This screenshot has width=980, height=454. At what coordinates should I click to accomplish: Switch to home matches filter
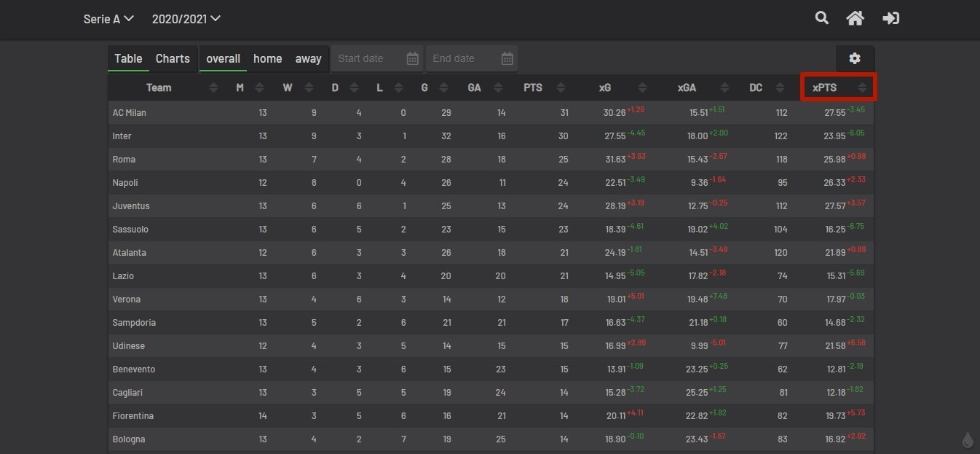(267, 58)
